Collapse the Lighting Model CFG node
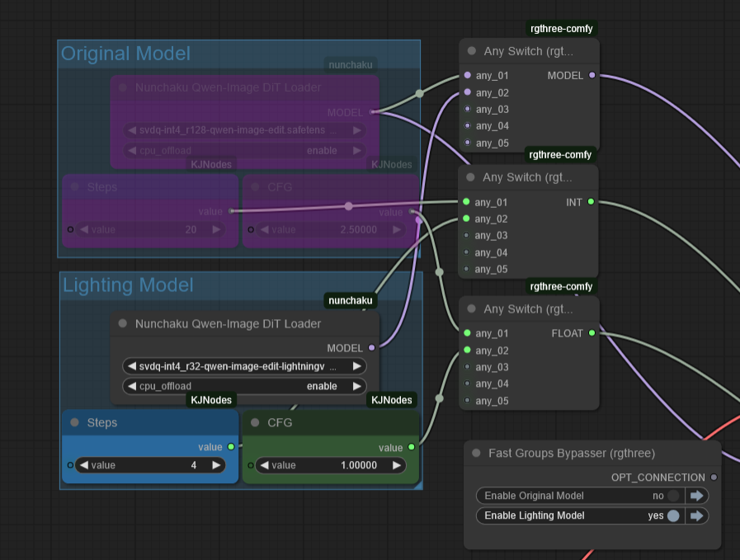This screenshot has height=560, width=740. point(255,422)
